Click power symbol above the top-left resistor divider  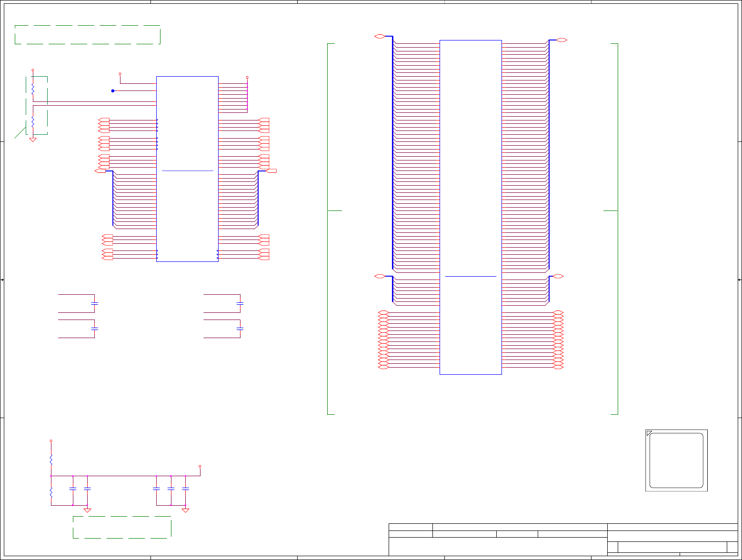coord(33,70)
